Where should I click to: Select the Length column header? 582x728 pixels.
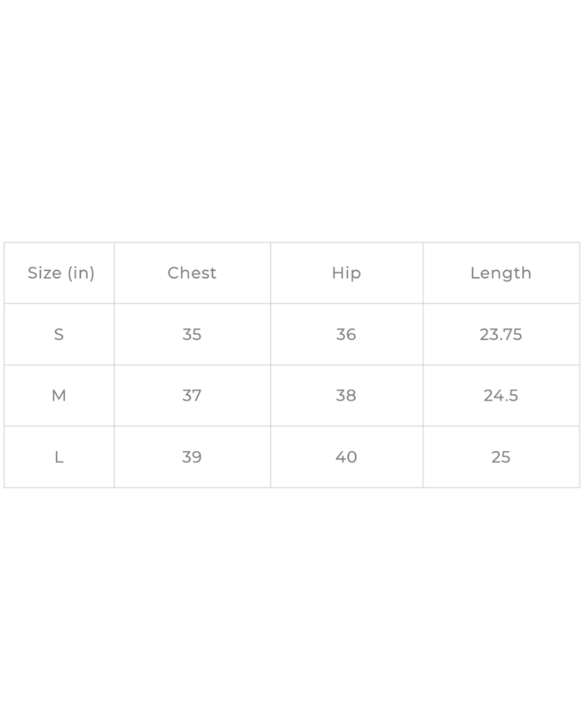(501, 273)
